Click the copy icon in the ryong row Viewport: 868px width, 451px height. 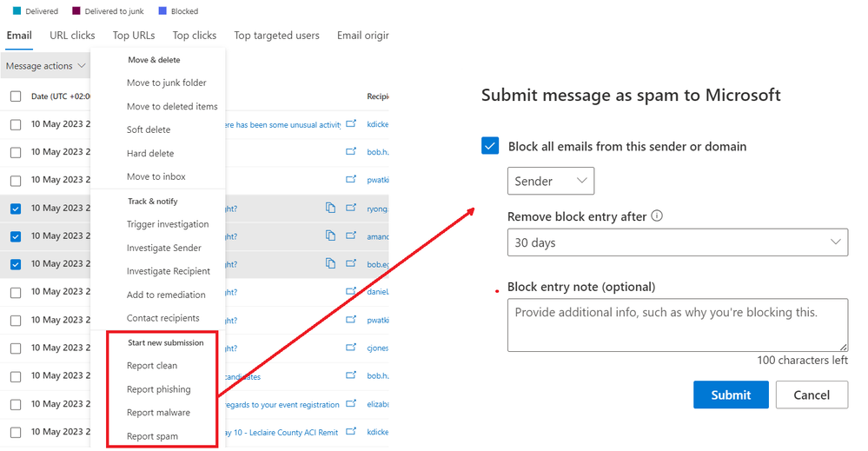click(x=330, y=208)
